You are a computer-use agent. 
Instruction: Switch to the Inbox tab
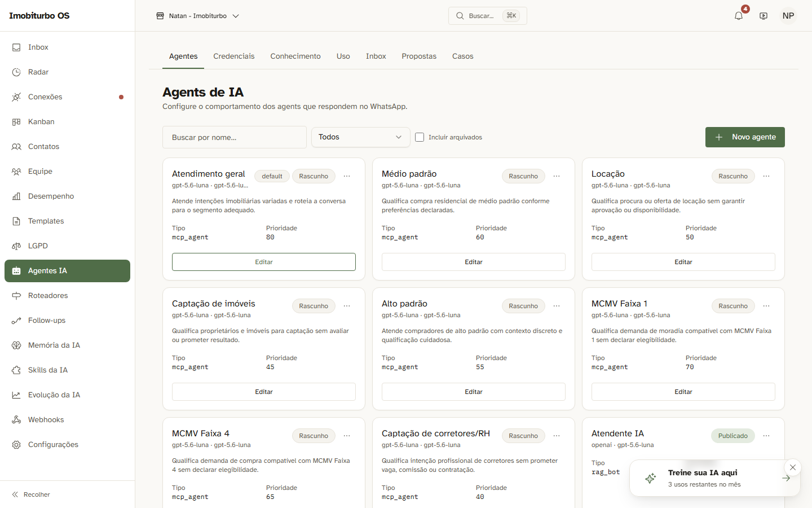(x=376, y=56)
